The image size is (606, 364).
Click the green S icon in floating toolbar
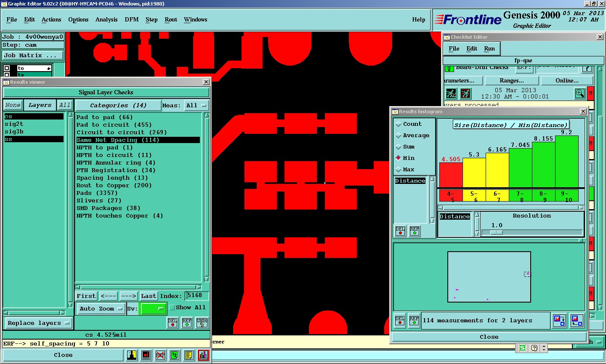(522, 348)
